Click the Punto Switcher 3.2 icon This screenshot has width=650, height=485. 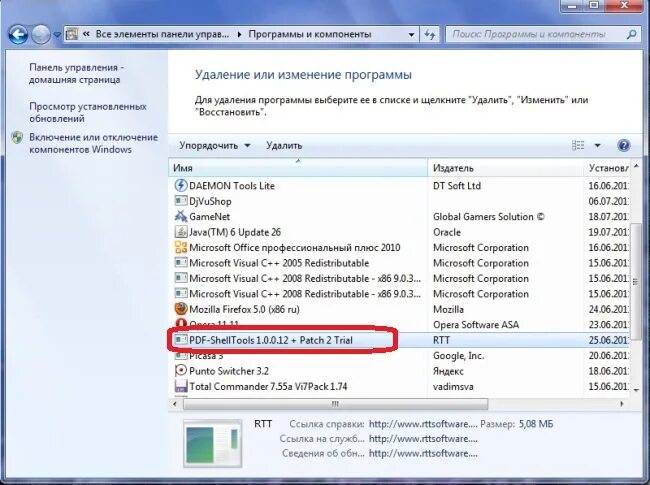tap(181, 371)
